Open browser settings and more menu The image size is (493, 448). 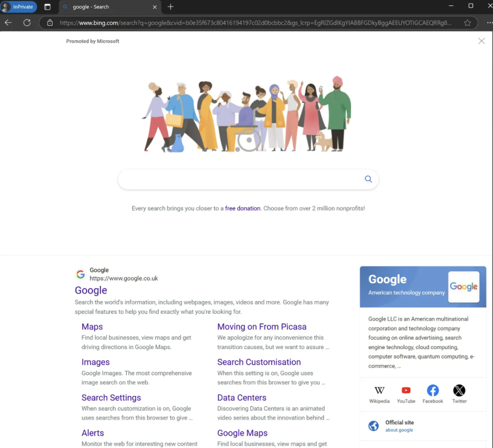pyautogui.click(x=489, y=23)
